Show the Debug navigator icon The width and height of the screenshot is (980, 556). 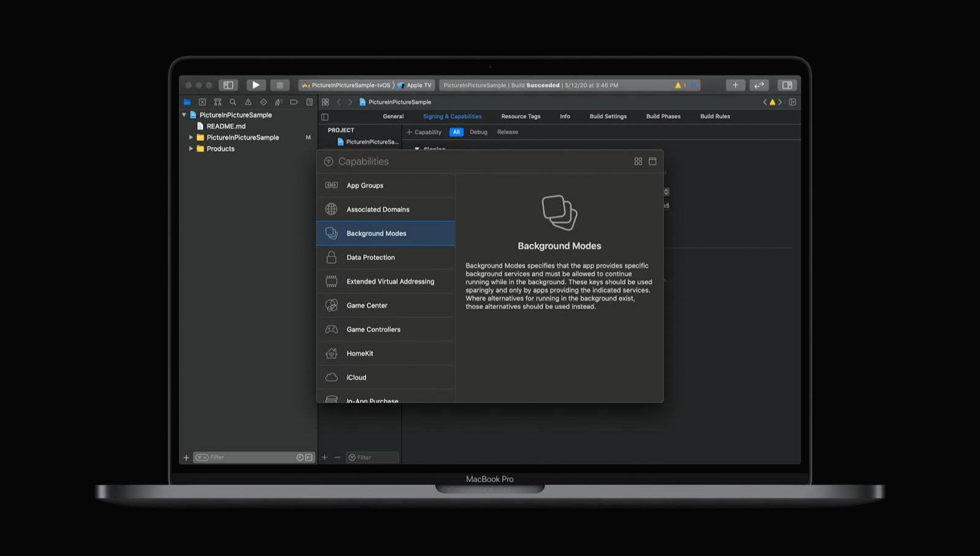(279, 102)
